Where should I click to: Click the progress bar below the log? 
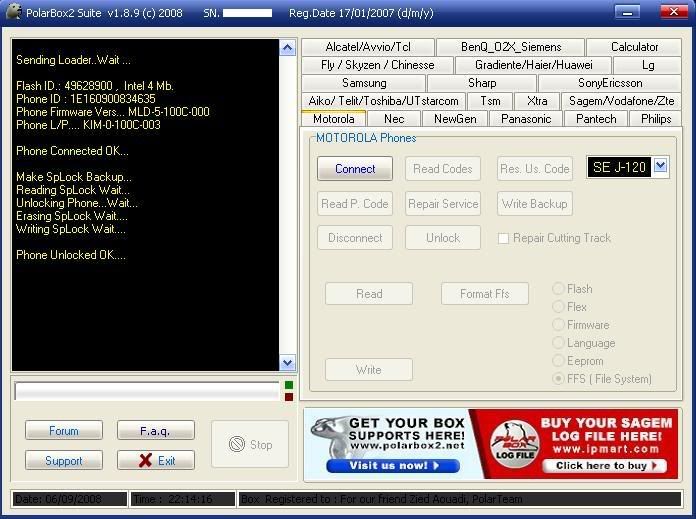point(147,391)
